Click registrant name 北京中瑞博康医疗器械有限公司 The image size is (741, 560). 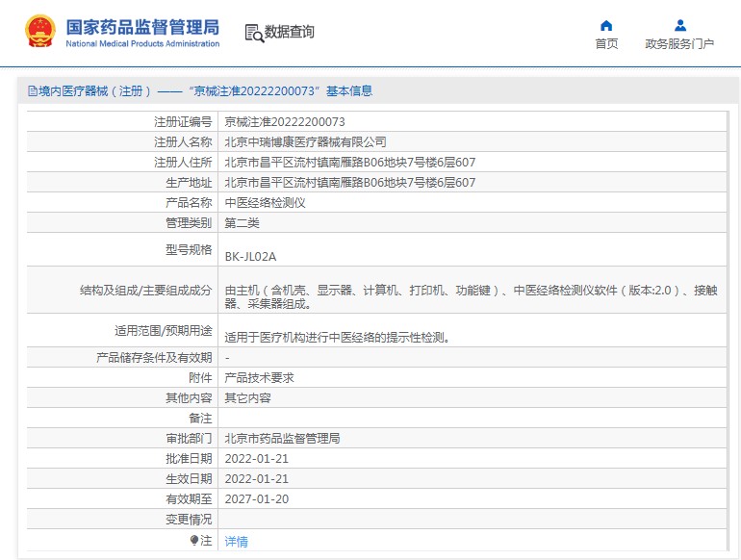point(305,141)
